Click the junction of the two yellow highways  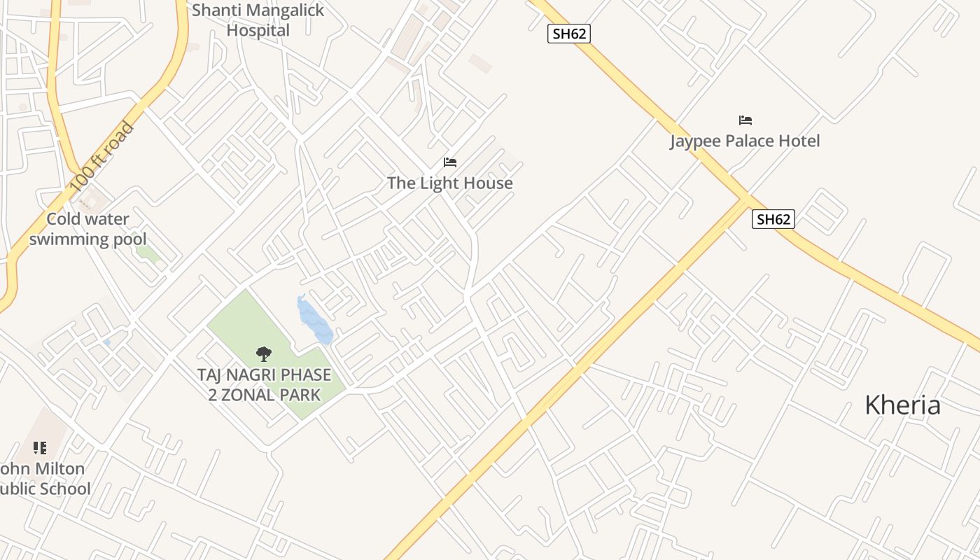pyautogui.click(x=743, y=199)
